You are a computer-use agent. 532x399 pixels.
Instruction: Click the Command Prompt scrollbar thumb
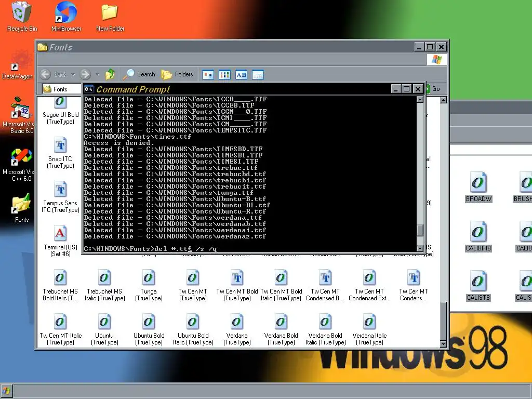(x=420, y=230)
